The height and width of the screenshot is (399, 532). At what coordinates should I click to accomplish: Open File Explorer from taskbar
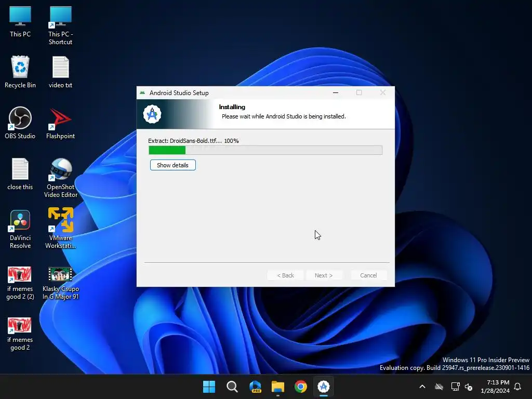point(278,387)
